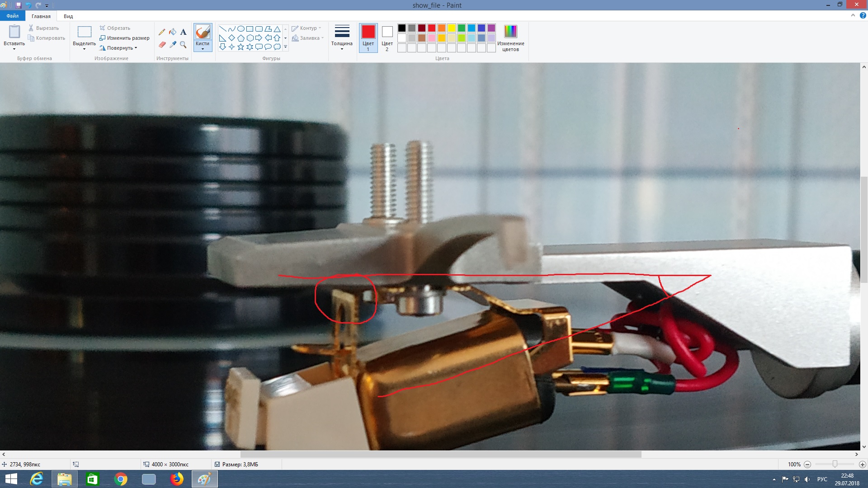Collapse the ribbon with chevron
Viewport: 868px width, 488px height.
click(x=853, y=15)
